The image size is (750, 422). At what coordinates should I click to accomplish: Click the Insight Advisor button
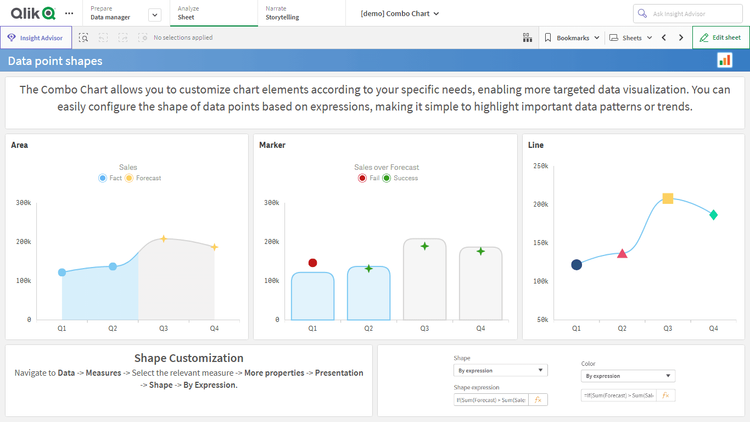[36, 37]
